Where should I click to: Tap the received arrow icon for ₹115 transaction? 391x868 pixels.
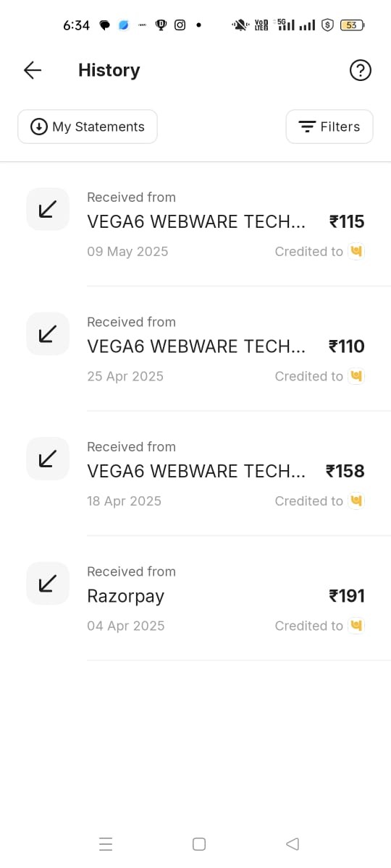tap(48, 209)
